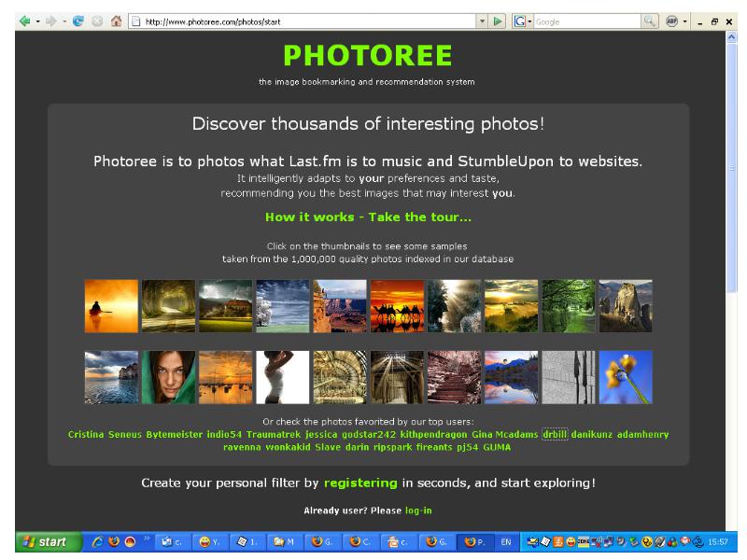The width and height of the screenshot is (747, 560).
Task: Open the Back history dropdown arrow
Action: pyautogui.click(x=38, y=21)
